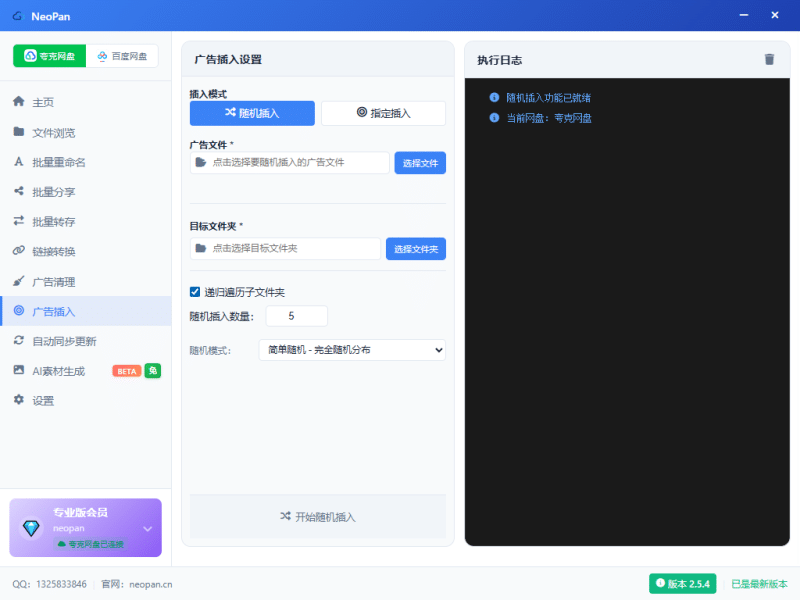Select 随机插入 random insert mode
This screenshot has width=800, height=600.
(252, 113)
